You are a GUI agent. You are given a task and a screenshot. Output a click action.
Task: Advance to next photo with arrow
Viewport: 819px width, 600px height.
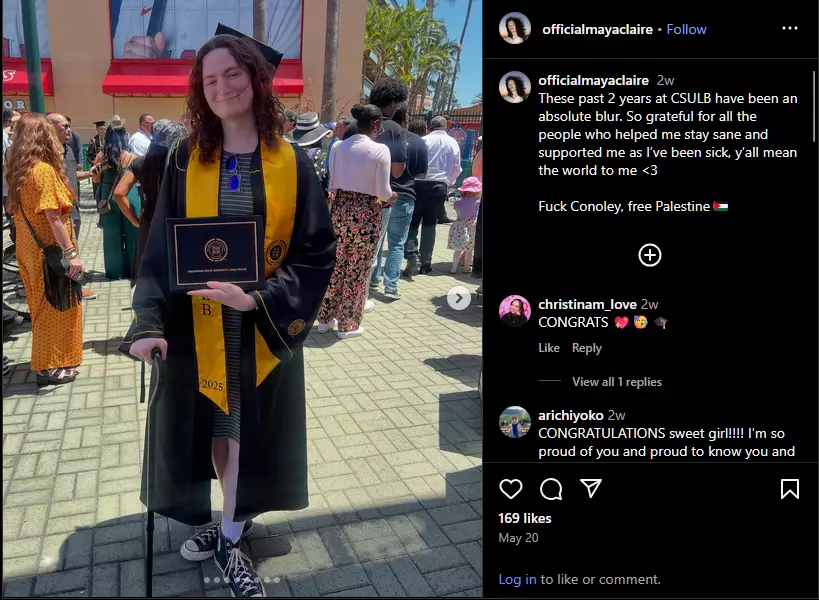coord(459,298)
